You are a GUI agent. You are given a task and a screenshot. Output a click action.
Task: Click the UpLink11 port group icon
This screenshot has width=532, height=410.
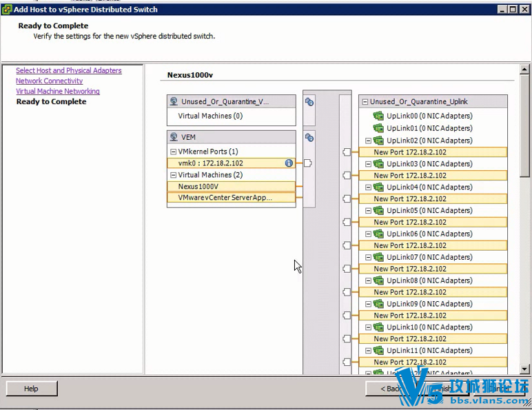(378, 351)
